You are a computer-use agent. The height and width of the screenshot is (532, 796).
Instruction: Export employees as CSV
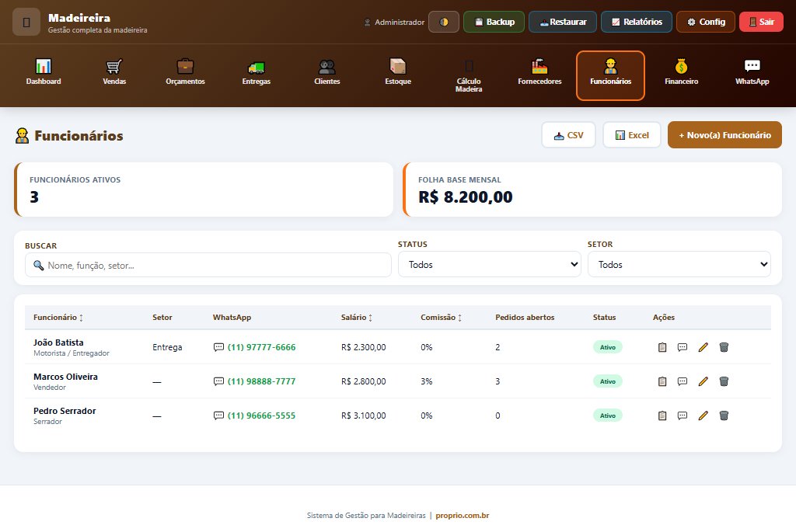[568, 135]
